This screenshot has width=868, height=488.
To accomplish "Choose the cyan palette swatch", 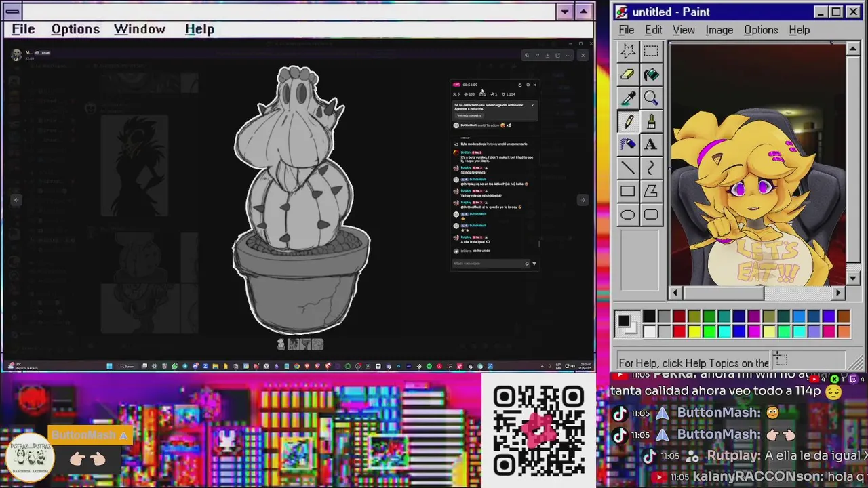I will tap(724, 331).
